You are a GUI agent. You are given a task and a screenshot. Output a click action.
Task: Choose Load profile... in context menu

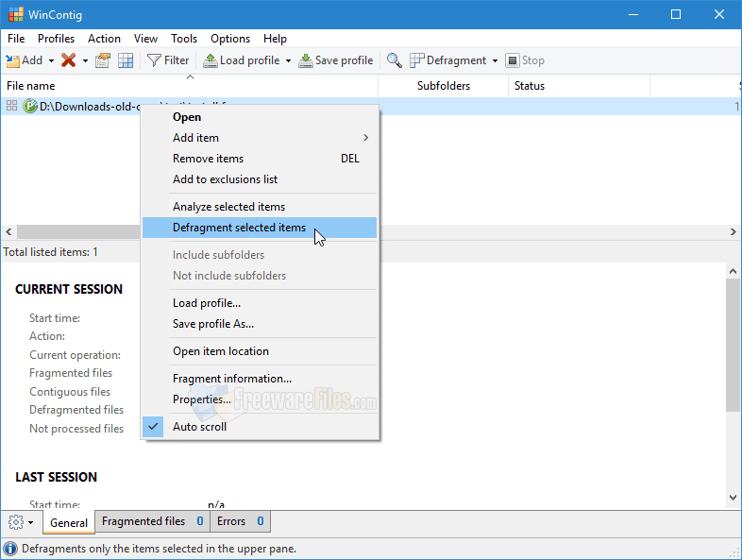tap(260, 303)
